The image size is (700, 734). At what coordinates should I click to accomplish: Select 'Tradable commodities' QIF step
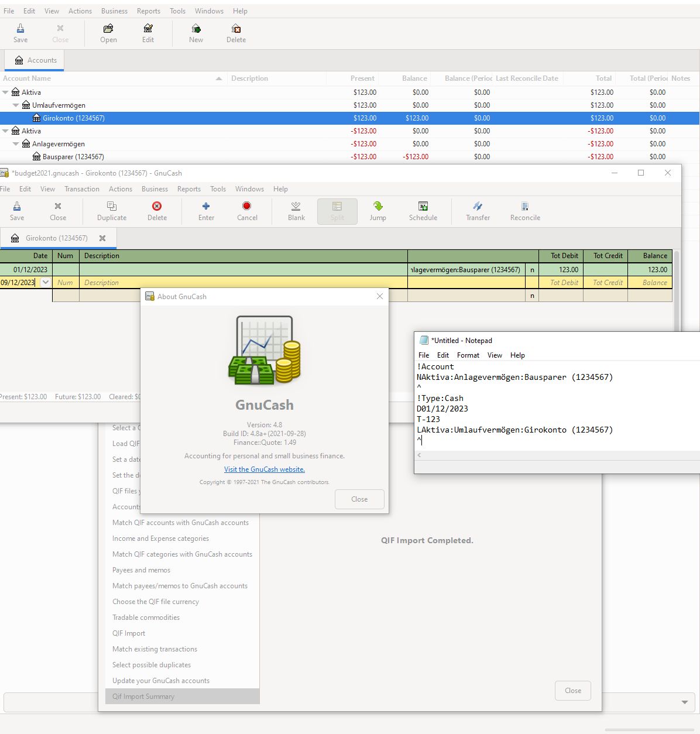(146, 618)
